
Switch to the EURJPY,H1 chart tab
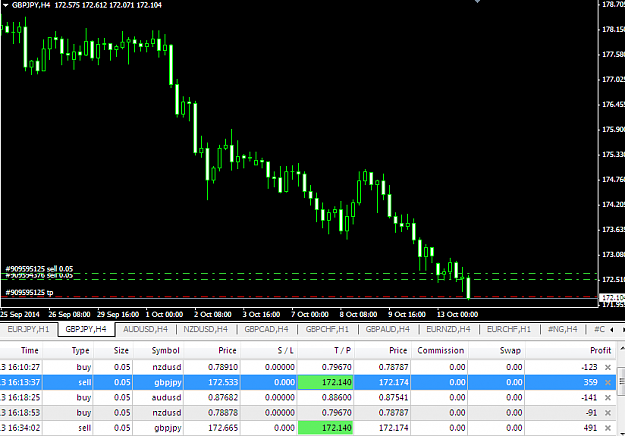pyautogui.click(x=28, y=329)
